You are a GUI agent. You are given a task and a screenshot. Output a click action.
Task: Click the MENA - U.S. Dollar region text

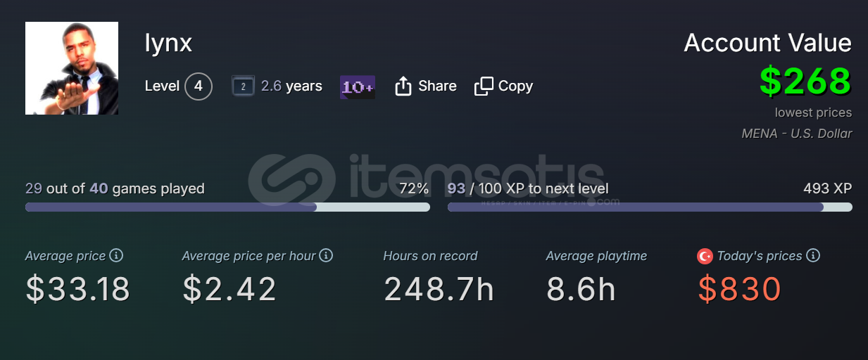[796, 134]
